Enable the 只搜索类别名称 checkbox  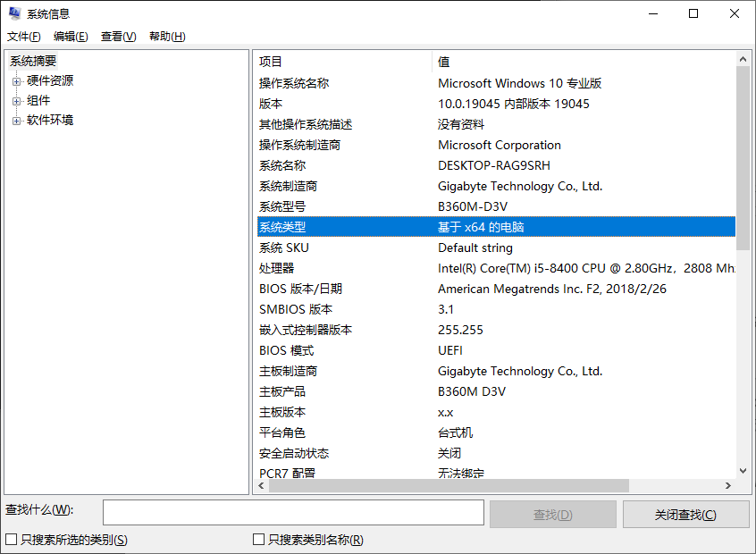pyautogui.click(x=256, y=540)
